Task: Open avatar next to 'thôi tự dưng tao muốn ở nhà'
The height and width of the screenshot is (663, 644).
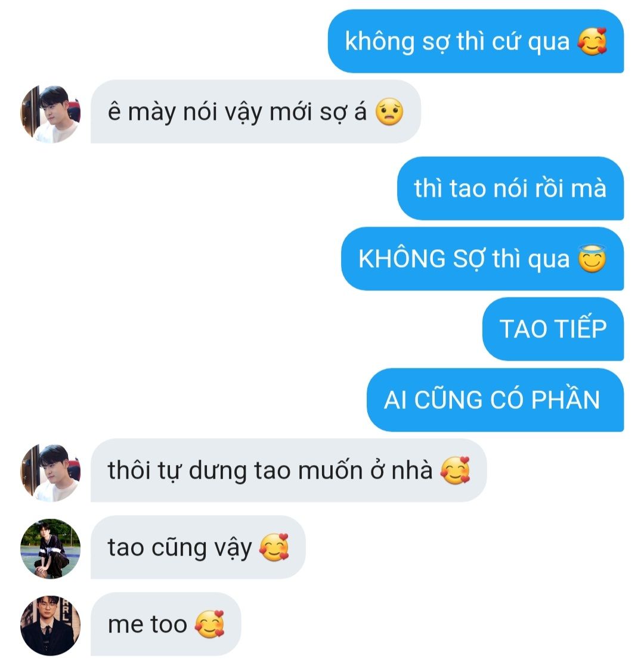Action: tap(50, 473)
